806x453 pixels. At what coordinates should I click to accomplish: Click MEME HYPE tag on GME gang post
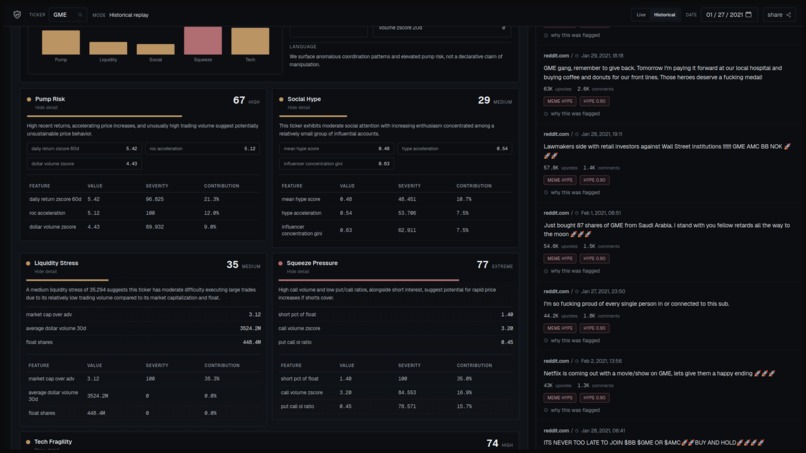point(560,101)
